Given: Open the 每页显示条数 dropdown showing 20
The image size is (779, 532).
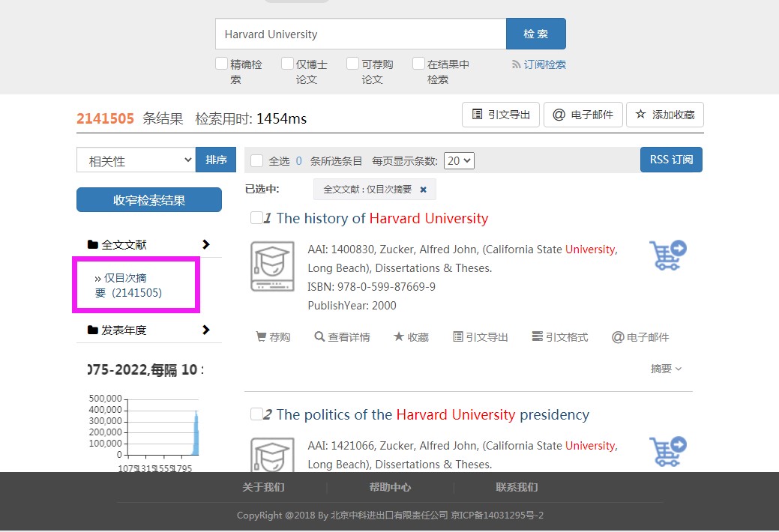Looking at the screenshot, I should pyautogui.click(x=459, y=161).
